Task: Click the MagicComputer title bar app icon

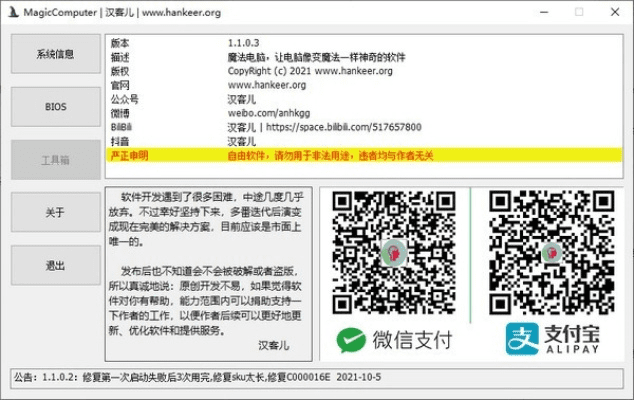Action: pos(13,12)
